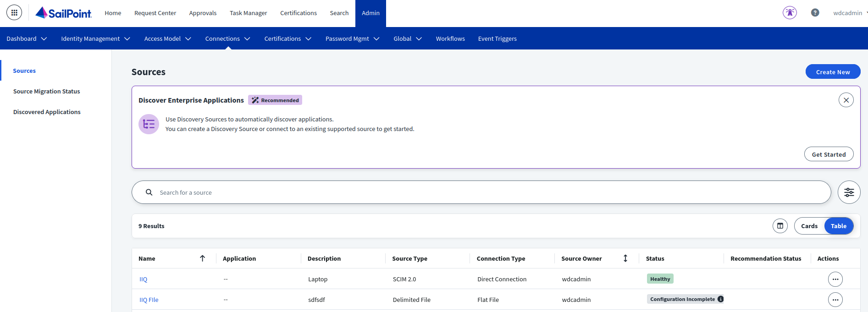
Task: Select Discovered Applications in sidebar
Action: click(47, 112)
